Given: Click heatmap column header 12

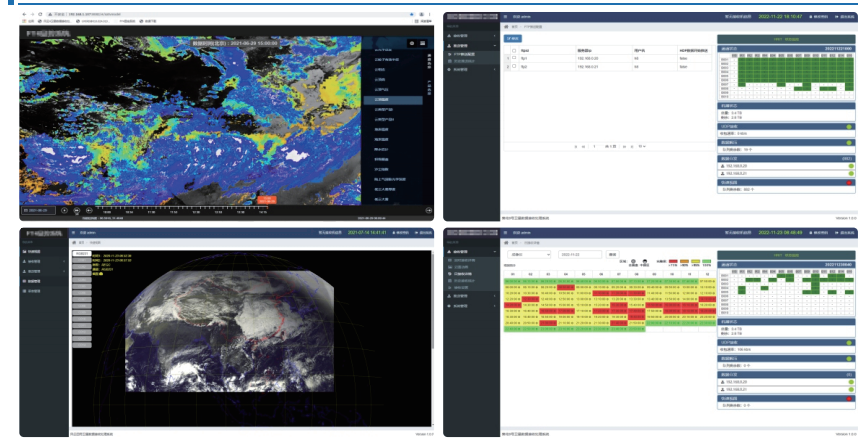Looking at the screenshot, I should pyautogui.click(x=707, y=274).
